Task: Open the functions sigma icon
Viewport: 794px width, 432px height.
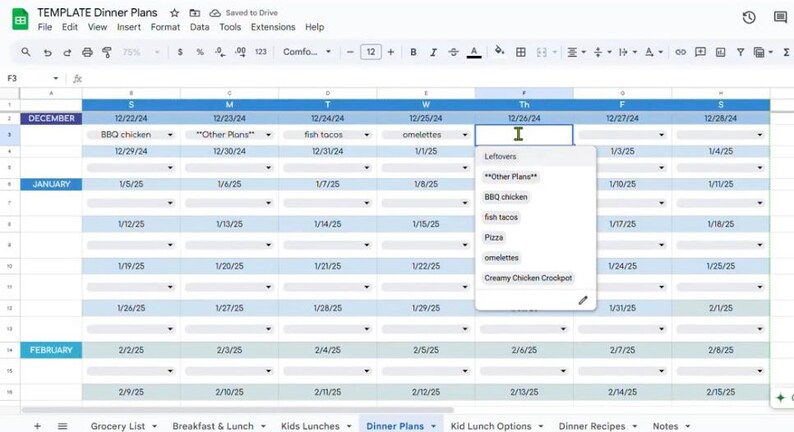Action: click(786, 52)
